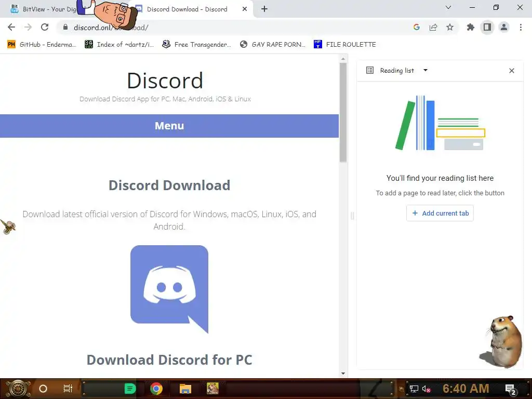Open a new tab with plus button
Screen dimensions: 532x399
point(264,9)
